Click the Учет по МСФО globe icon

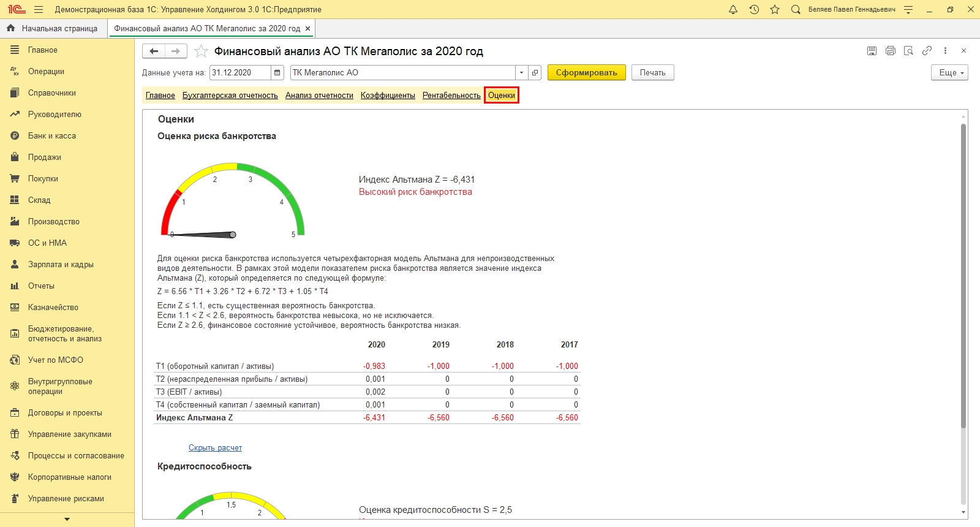(x=15, y=360)
